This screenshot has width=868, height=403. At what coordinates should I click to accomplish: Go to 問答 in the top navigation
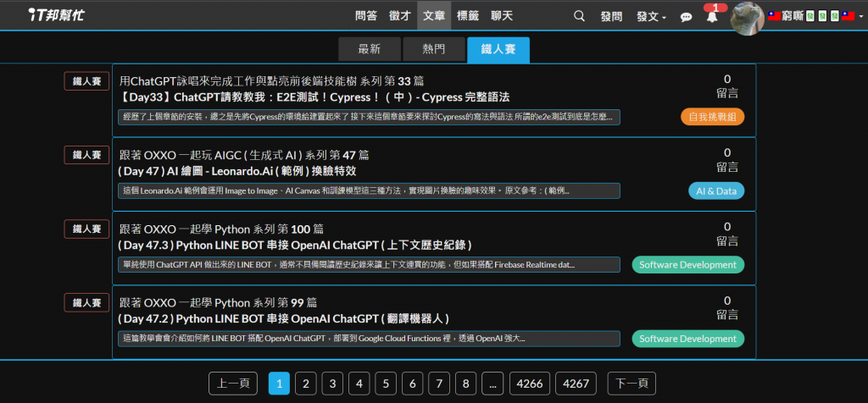pyautogui.click(x=366, y=15)
